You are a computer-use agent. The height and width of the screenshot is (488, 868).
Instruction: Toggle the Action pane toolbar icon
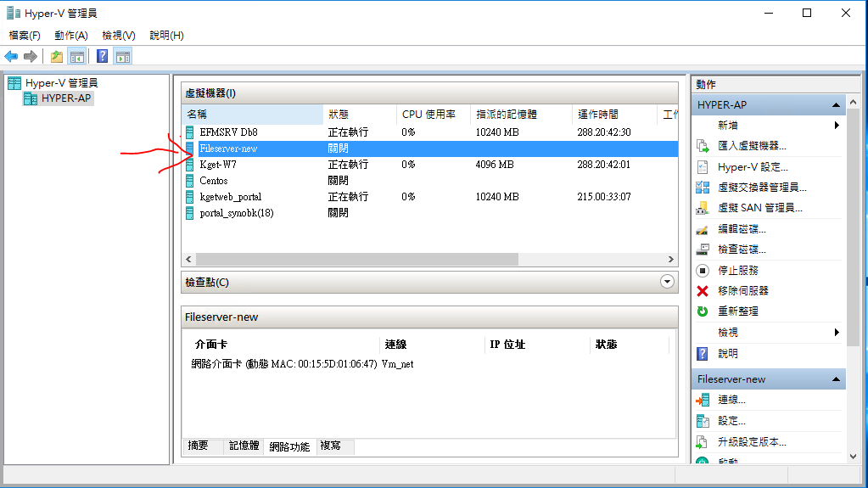click(123, 56)
